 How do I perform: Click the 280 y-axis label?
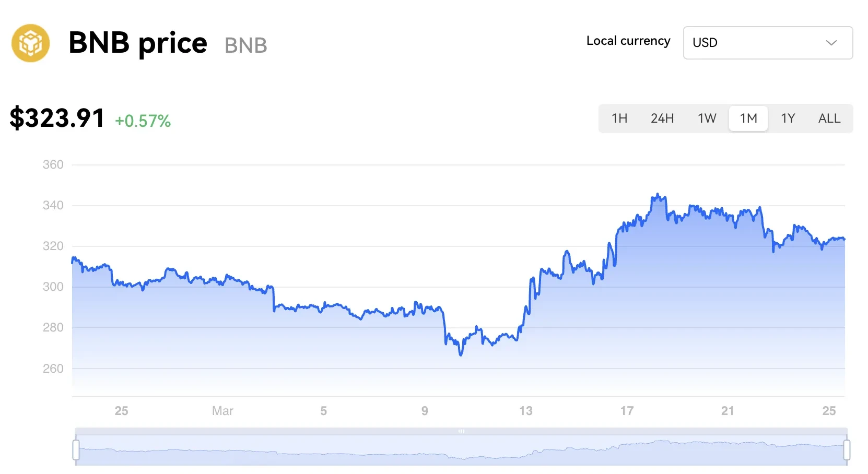53,327
